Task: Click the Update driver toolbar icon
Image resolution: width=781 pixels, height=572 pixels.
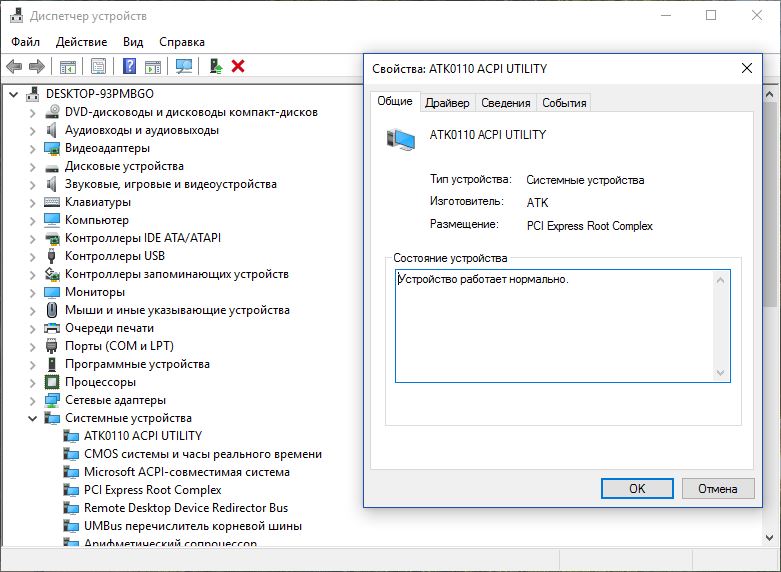Action: pos(215,66)
